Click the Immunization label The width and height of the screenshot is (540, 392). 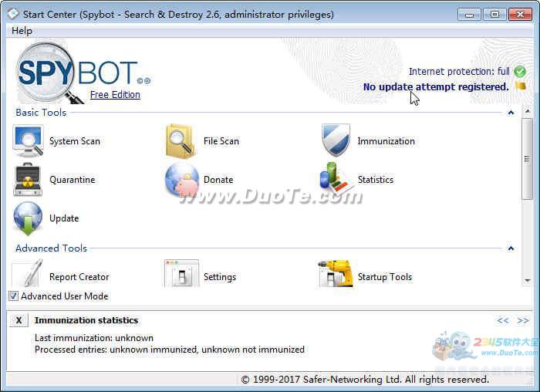tap(386, 141)
